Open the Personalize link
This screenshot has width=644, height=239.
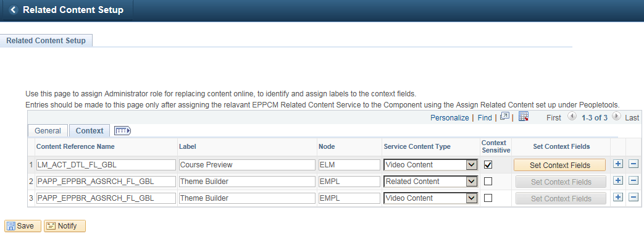pyautogui.click(x=450, y=117)
